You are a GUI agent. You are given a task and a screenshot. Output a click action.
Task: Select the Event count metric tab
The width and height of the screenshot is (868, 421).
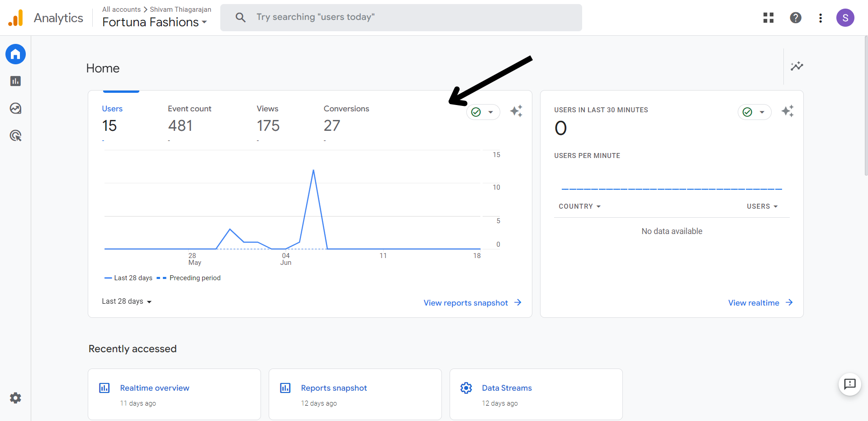190,109
